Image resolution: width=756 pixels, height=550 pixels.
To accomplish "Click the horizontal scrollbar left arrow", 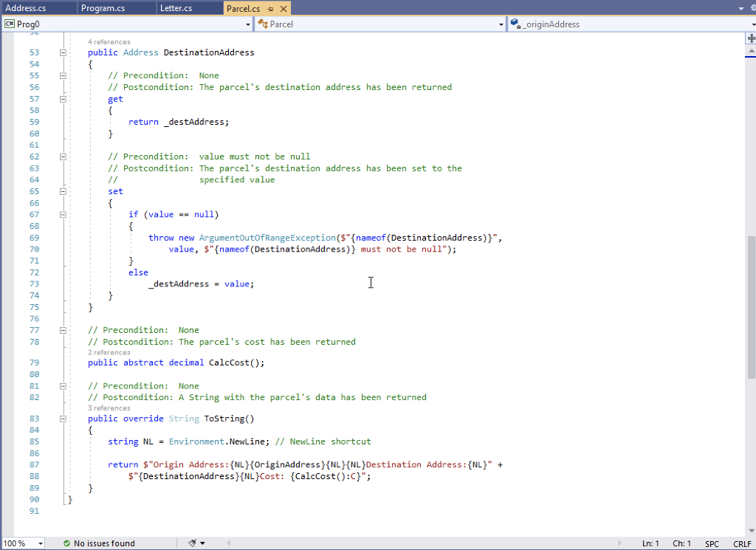I will pos(229,543).
